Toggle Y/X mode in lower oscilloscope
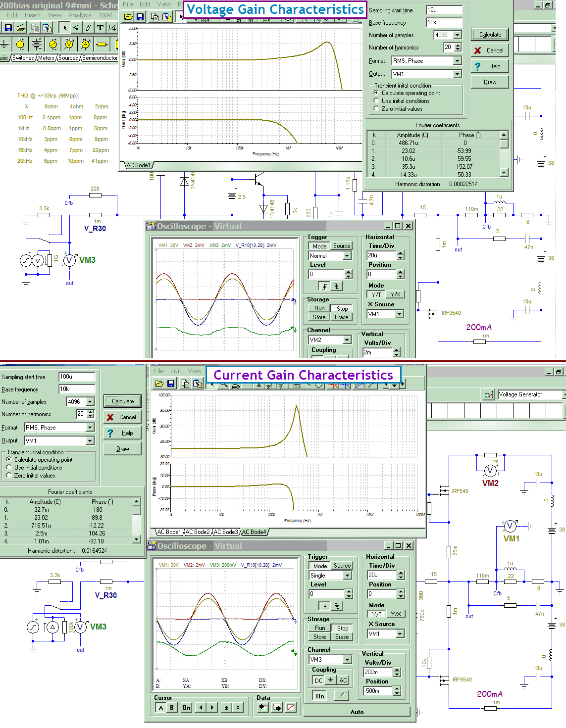566x728 pixels. pos(396,614)
